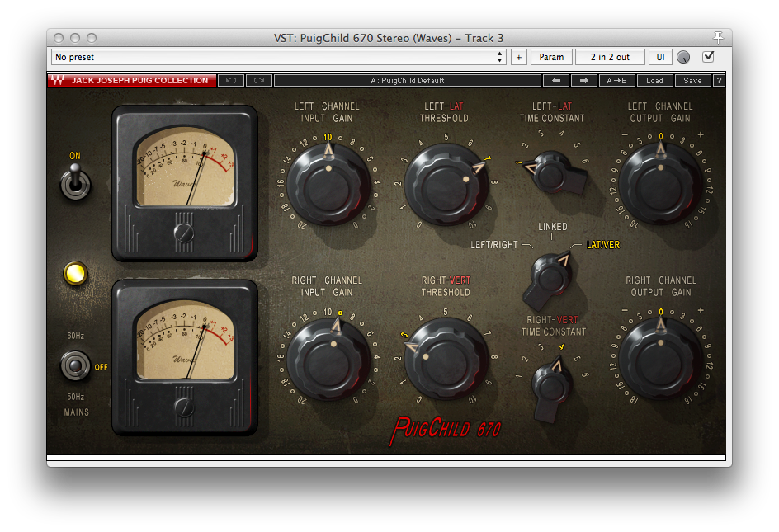Redo the plugin parameter change
The height and width of the screenshot is (532, 779).
259,81
